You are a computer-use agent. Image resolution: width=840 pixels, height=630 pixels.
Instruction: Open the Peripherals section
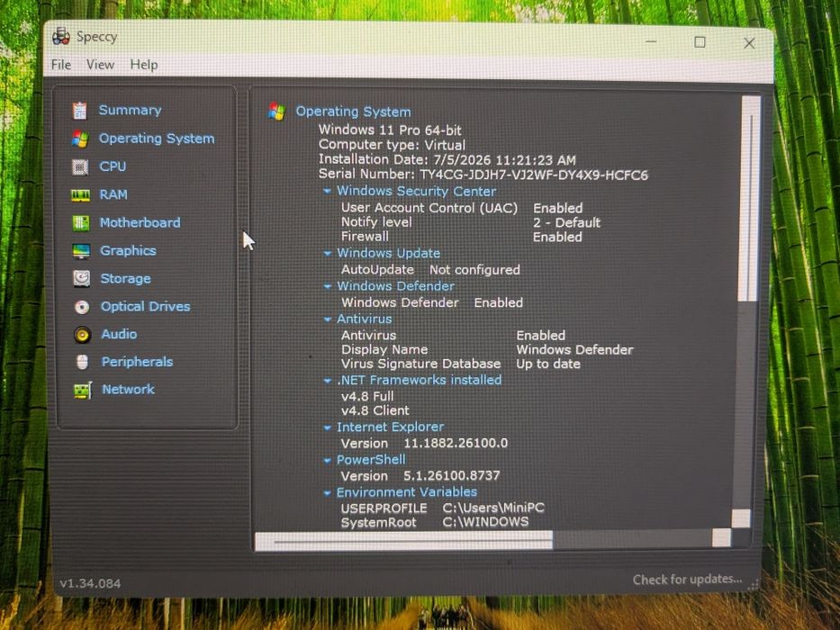[x=137, y=362]
